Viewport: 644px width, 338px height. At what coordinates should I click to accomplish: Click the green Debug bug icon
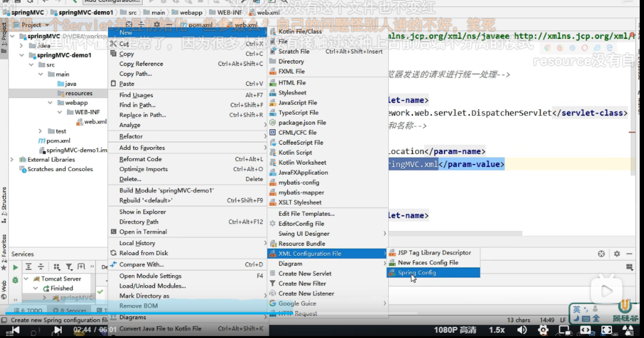click(x=15, y=280)
